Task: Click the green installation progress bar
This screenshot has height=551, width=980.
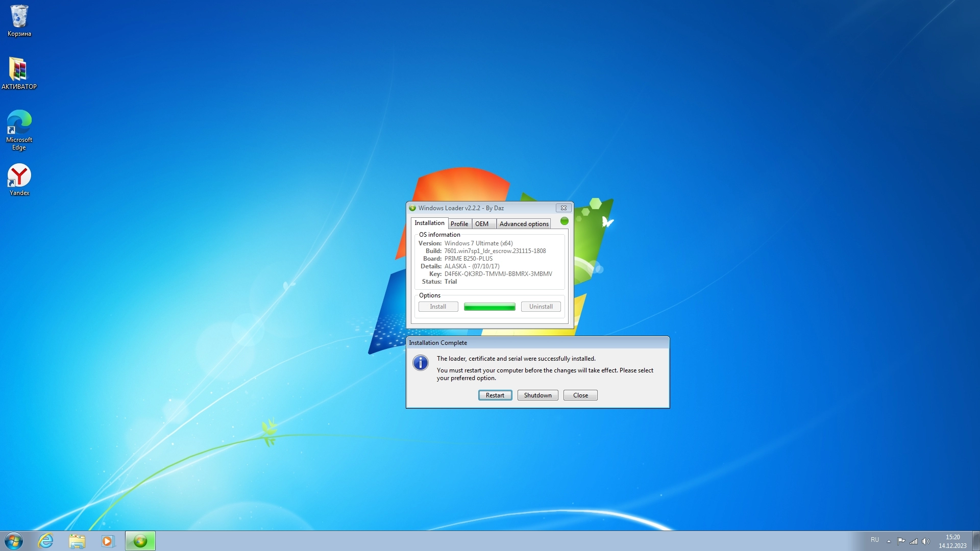Action: pos(489,307)
